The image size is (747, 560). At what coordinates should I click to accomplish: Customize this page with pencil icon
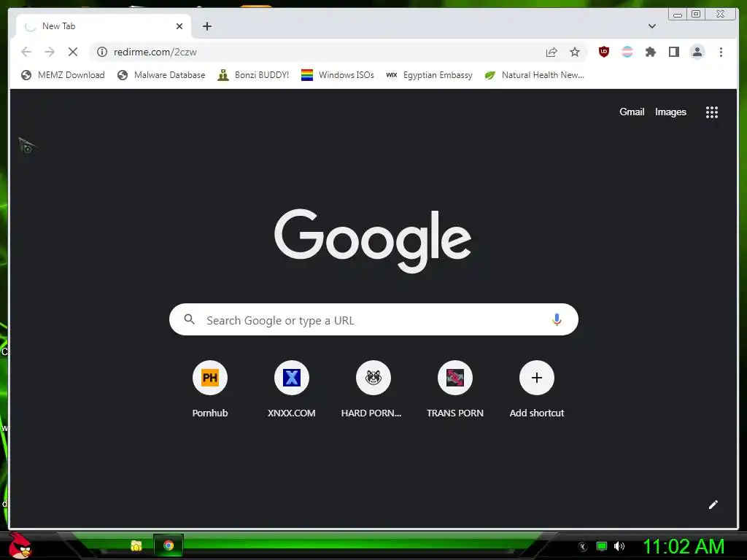click(x=713, y=505)
